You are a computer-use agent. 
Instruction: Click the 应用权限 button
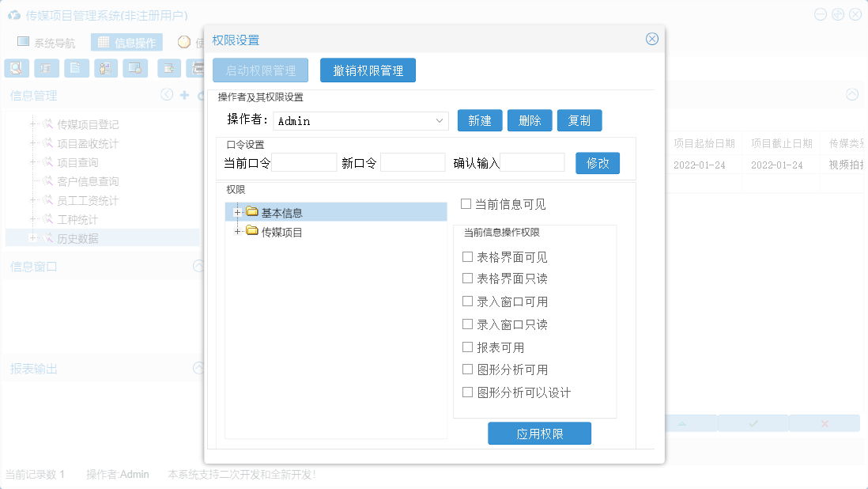(x=539, y=434)
